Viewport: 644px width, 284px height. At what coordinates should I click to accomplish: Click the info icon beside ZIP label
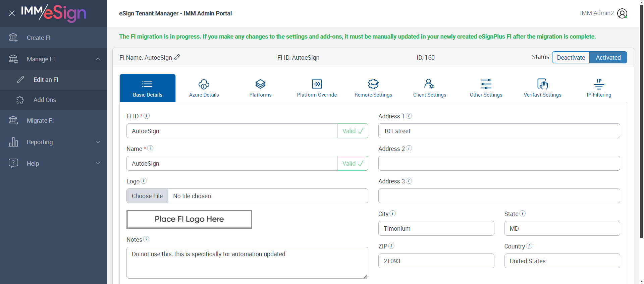[x=391, y=246]
